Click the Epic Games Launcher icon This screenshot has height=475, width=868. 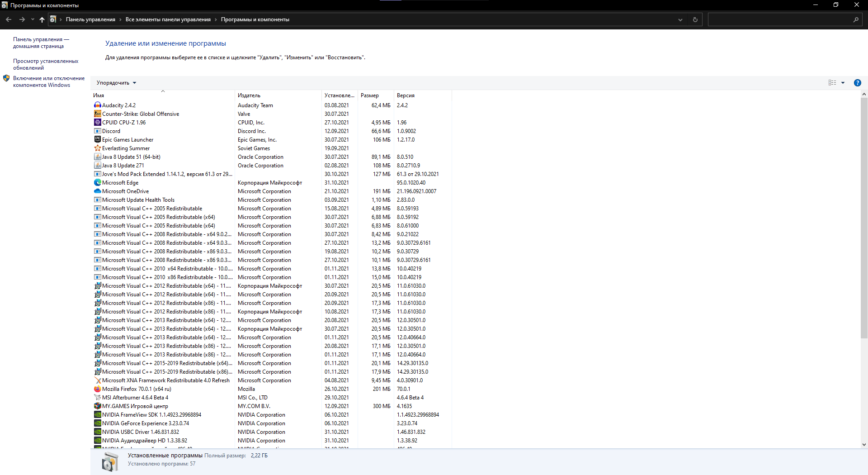pyautogui.click(x=97, y=140)
